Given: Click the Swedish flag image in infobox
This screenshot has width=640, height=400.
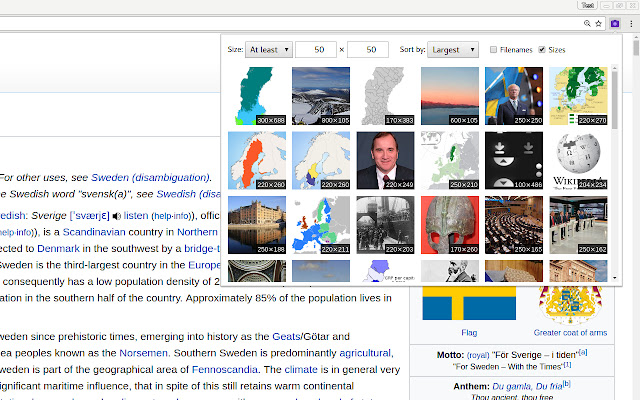Looking at the screenshot, I should 469,304.
